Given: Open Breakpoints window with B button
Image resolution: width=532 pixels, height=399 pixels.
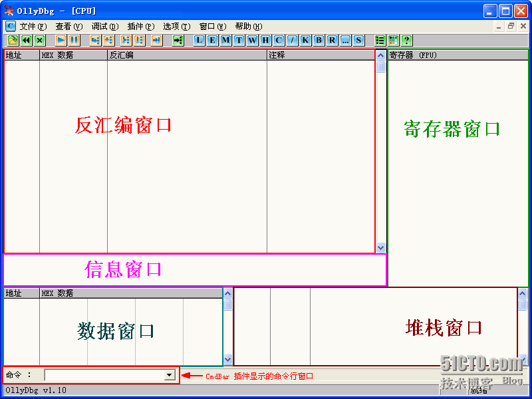Looking at the screenshot, I should [x=319, y=41].
